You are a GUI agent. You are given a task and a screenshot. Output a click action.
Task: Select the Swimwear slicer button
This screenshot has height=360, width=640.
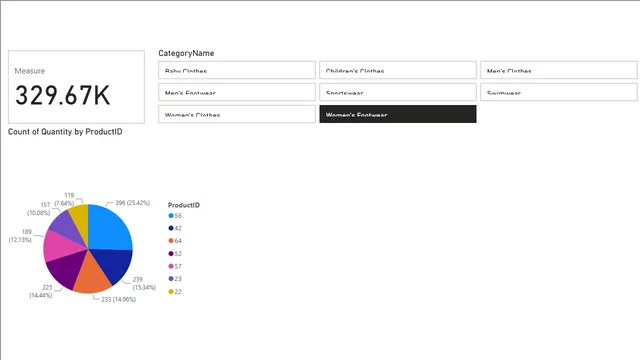[558, 92]
